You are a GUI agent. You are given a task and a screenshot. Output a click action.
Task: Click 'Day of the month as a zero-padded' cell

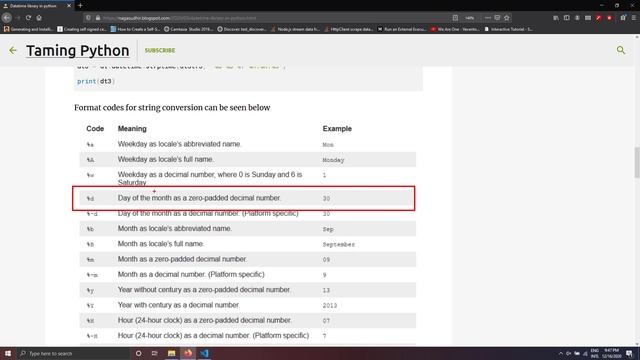click(200, 198)
